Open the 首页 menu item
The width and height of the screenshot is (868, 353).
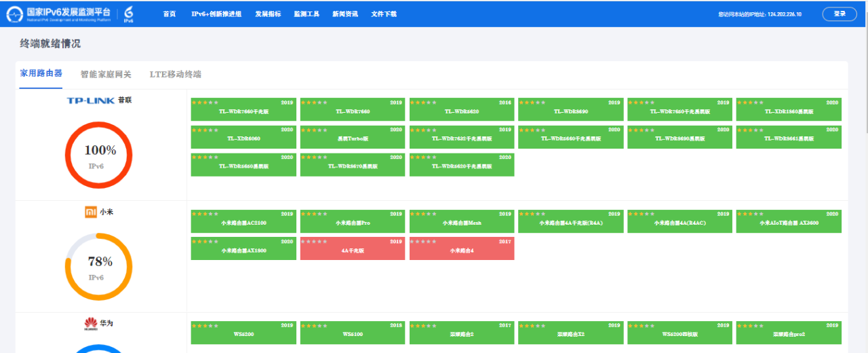click(170, 14)
